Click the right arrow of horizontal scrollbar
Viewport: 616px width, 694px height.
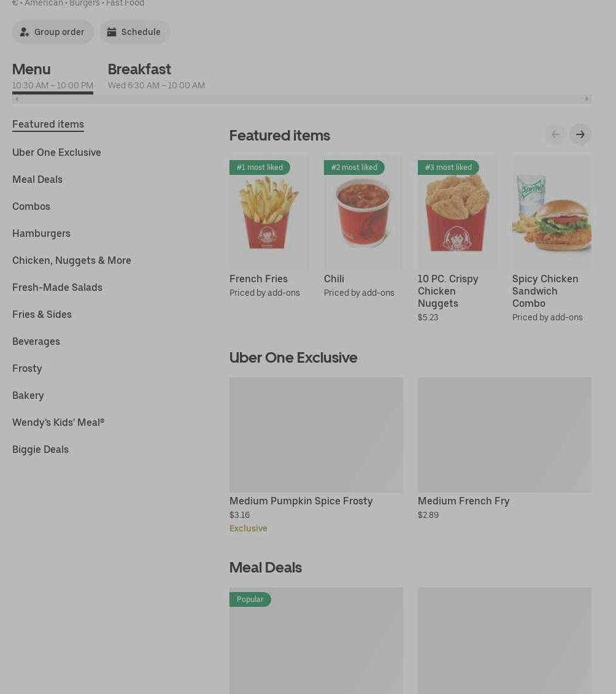[x=587, y=99]
